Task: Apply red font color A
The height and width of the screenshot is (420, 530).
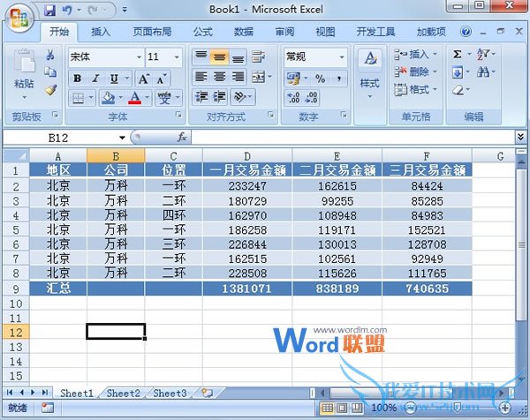Action: click(x=134, y=98)
